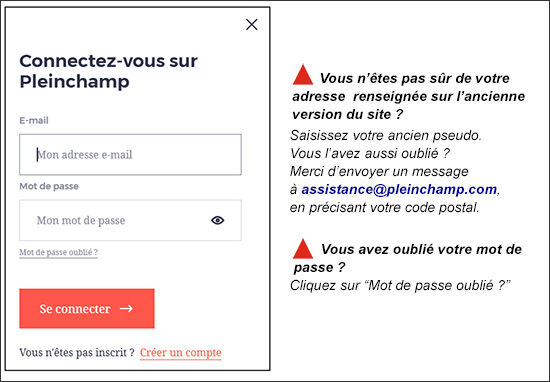
Task: Select the 'version du site ?' heading line
Action: pos(348,114)
